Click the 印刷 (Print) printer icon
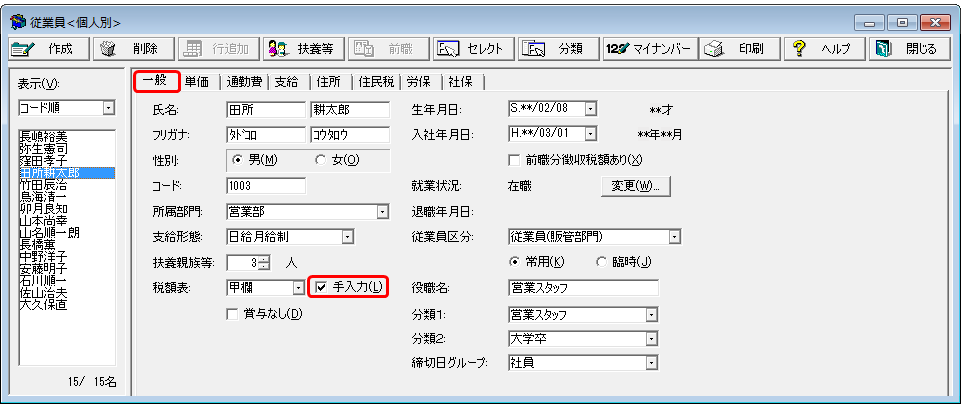 tap(714, 48)
